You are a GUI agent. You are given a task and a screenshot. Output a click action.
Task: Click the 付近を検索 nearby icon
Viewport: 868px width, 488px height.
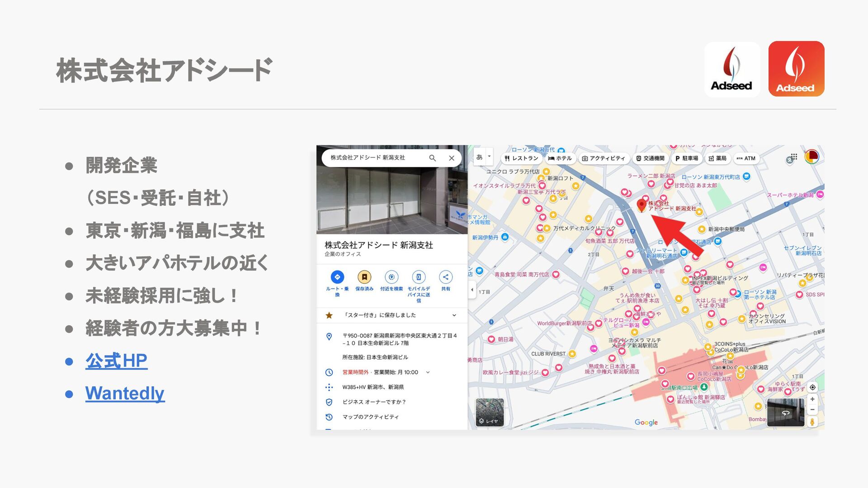pos(392,277)
